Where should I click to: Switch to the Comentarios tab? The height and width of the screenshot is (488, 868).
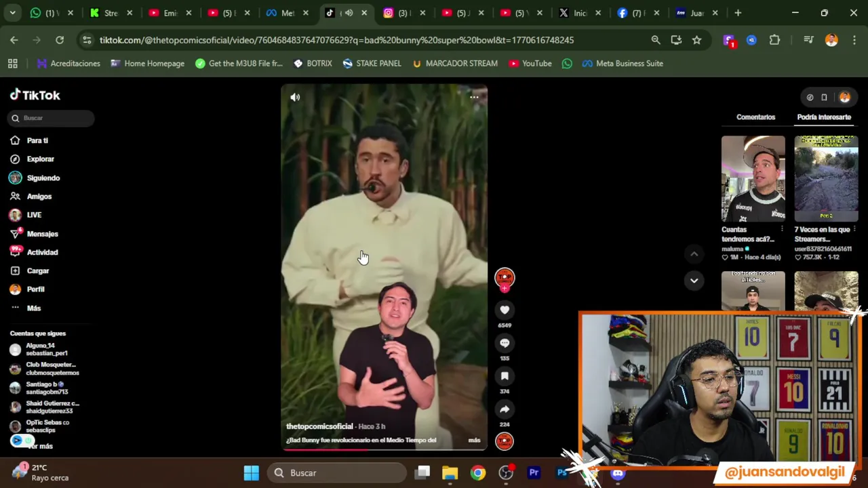(755, 117)
